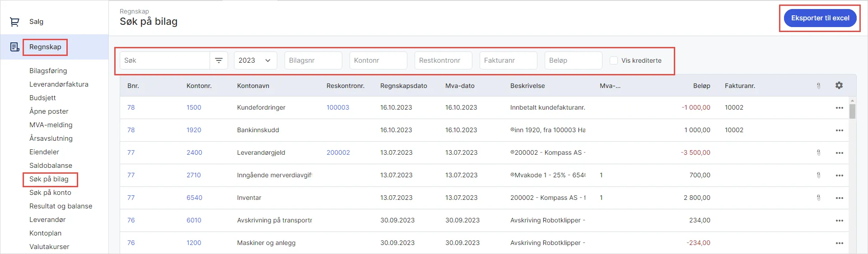Open Saldobalanse menu item
The width and height of the screenshot is (868, 254).
[51, 166]
